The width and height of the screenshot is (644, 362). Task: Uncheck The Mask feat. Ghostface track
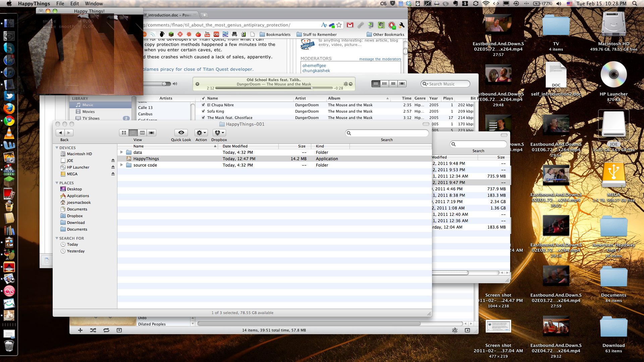(203, 118)
